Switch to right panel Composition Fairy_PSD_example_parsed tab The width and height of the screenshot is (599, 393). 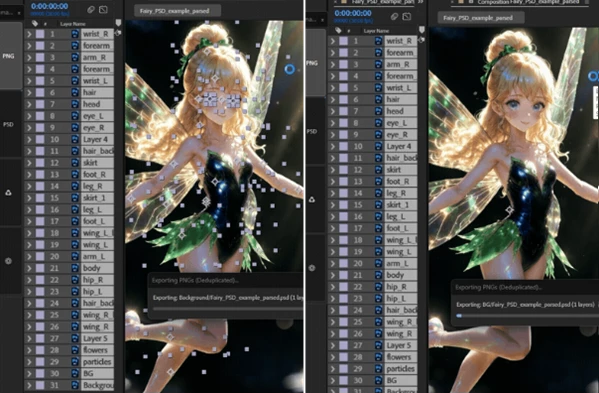528,2
